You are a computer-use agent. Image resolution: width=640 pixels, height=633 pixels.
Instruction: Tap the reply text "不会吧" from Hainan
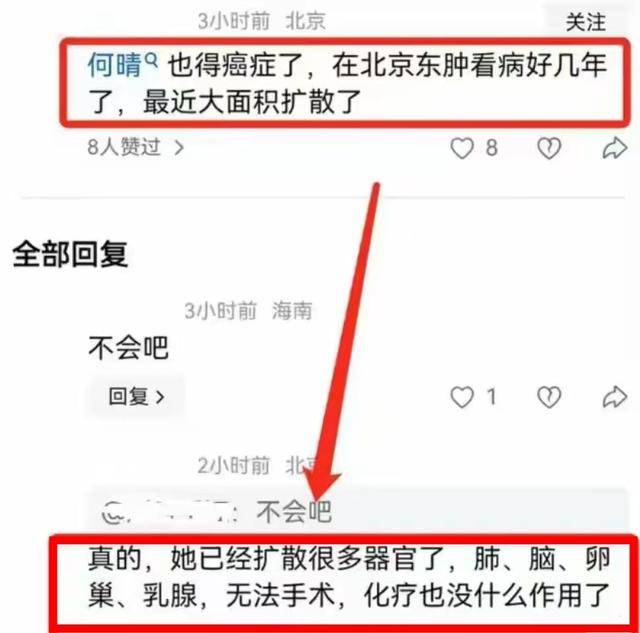128,348
